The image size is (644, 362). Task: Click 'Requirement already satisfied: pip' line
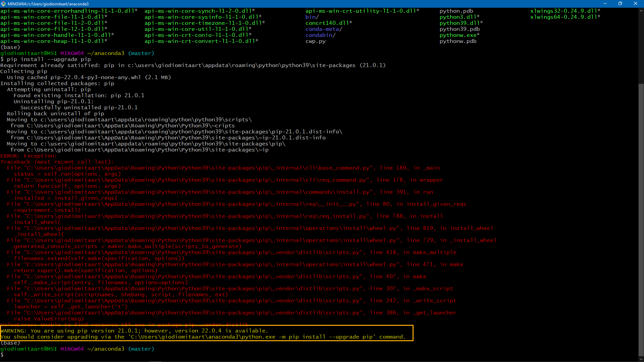pyautogui.click(x=193, y=65)
